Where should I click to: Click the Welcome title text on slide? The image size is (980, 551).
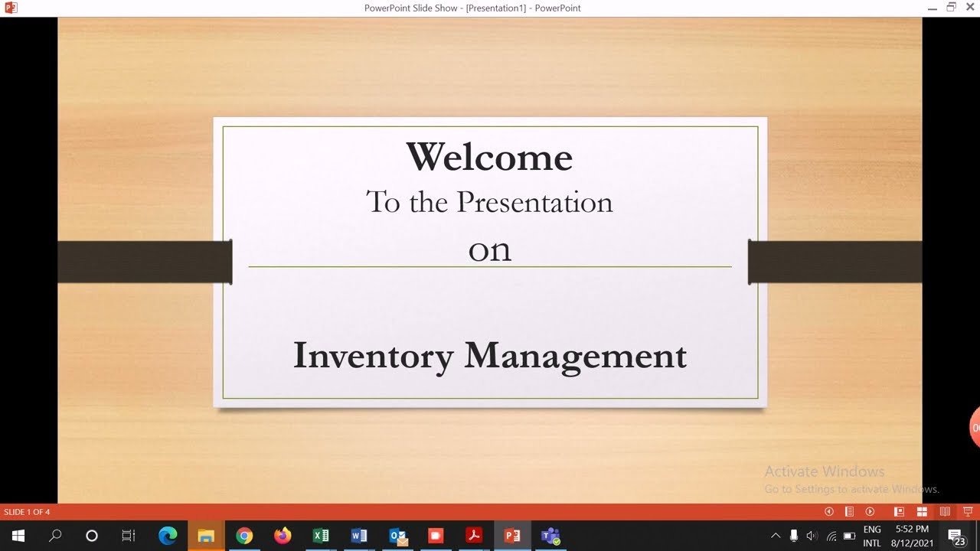click(489, 157)
